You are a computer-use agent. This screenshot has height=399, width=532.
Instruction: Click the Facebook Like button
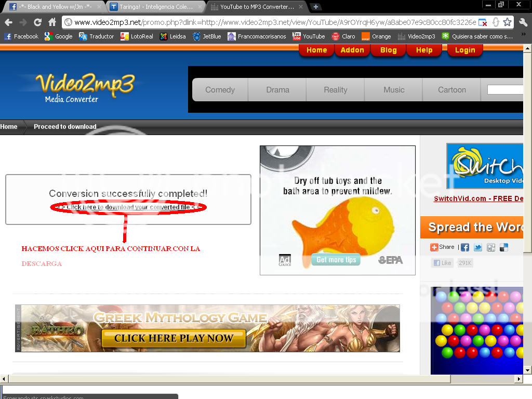tap(443, 263)
